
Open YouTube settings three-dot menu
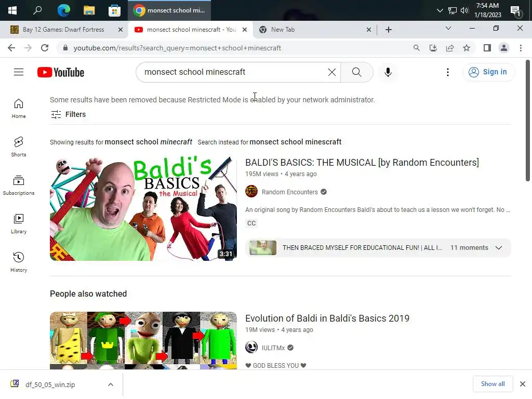point(448,72)
